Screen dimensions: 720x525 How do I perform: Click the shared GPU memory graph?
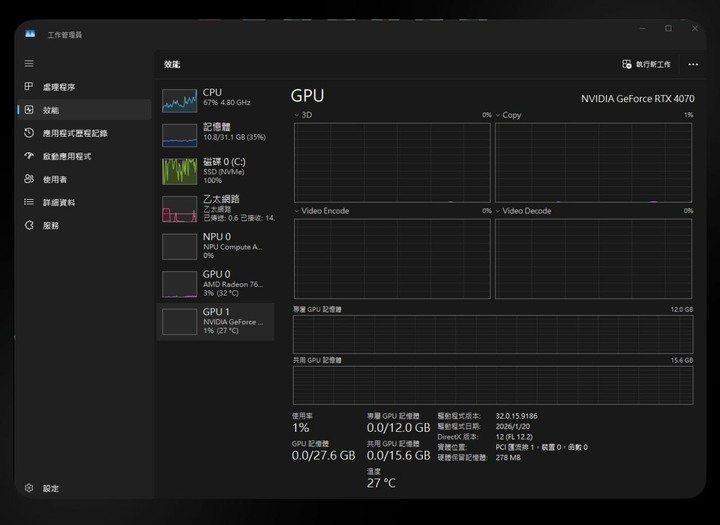click(493, 385)
